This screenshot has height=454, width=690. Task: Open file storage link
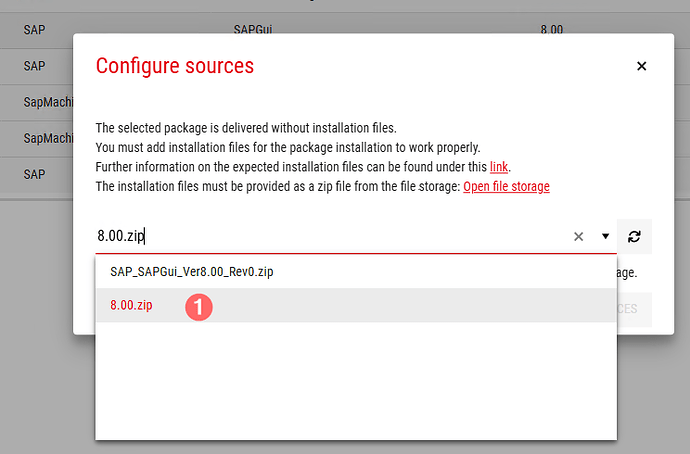506,187
